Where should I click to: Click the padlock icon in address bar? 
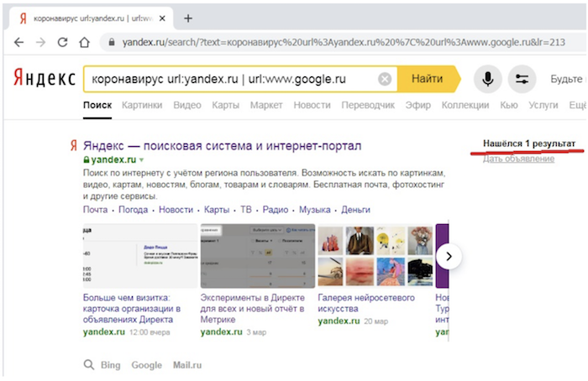point(112,42)
